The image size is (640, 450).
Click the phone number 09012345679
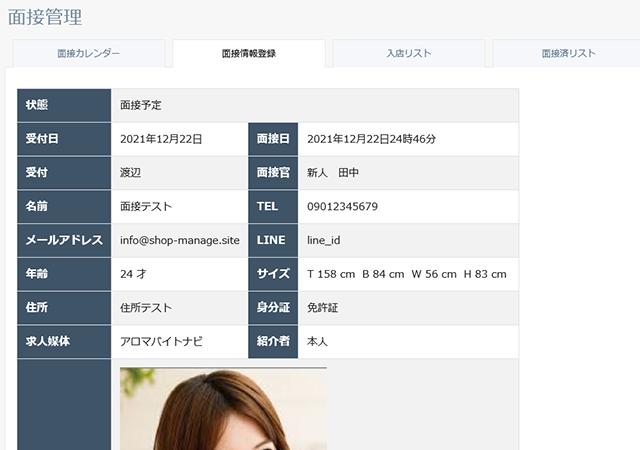pyautogui.click(x=342, y=207)
